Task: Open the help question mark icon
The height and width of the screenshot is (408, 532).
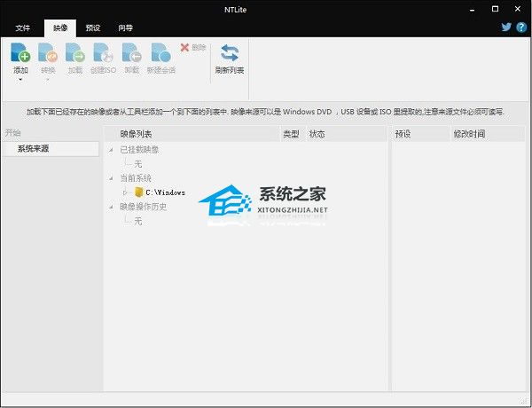Action: 521,27
